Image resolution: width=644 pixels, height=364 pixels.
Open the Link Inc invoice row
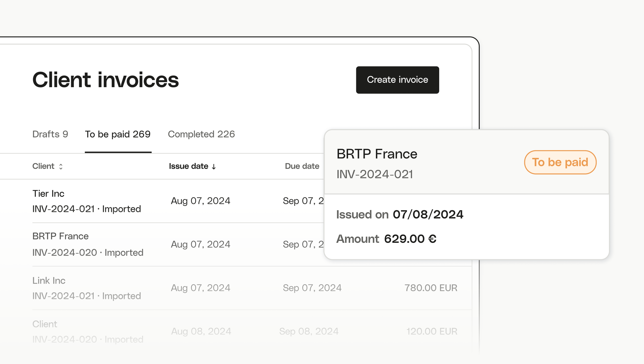point(252,288)
